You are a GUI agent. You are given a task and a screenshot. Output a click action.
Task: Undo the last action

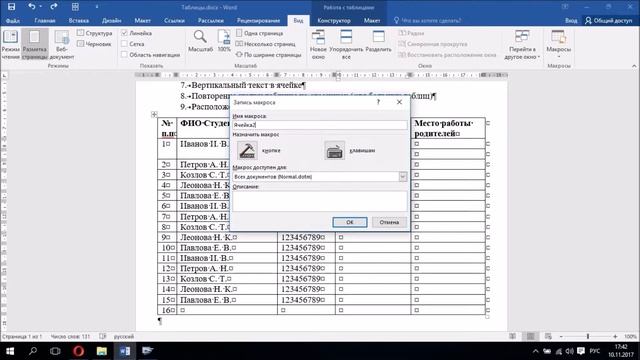pos(31,7)
